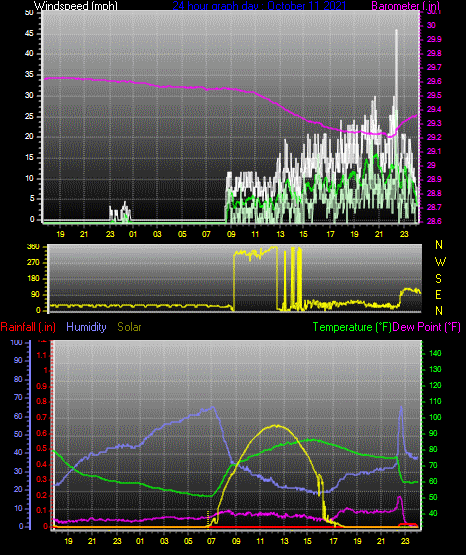Click the 28.6 barometer axis value
Screen dimensions: 466x555
click(434, 221)
